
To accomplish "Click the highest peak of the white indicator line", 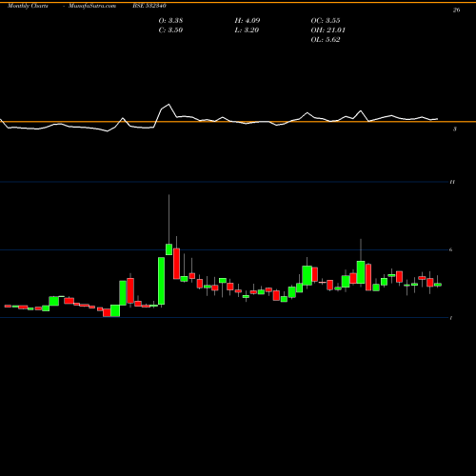I will [x=169, y=104].
